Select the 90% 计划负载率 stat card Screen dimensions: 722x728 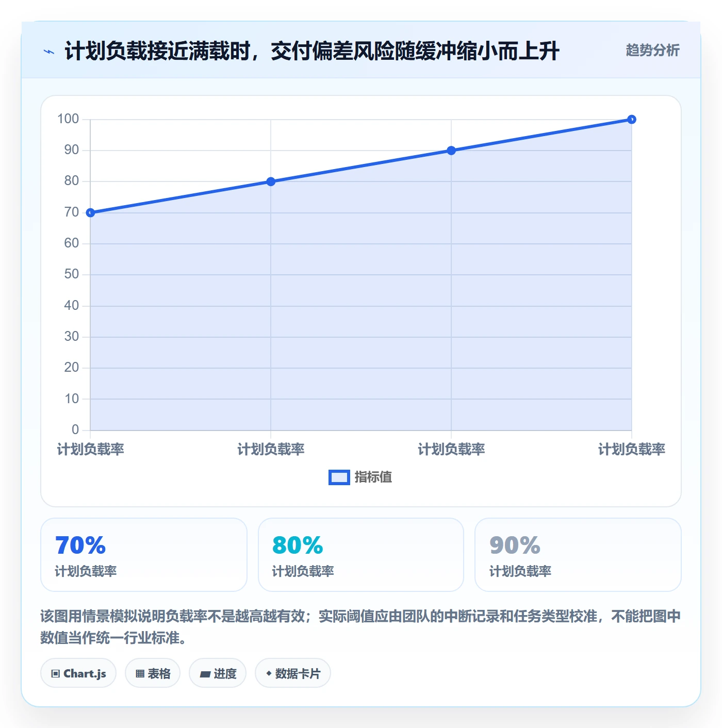[x=578, y=555]
